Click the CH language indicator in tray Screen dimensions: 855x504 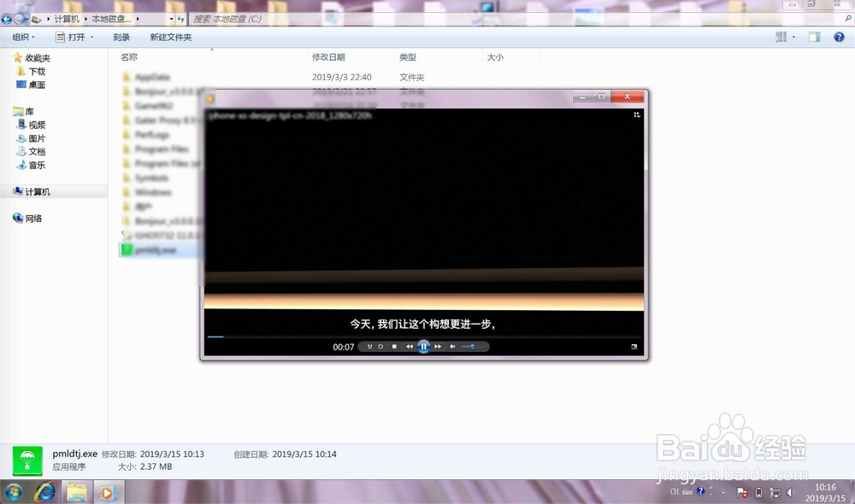click(x=675, y=492)
